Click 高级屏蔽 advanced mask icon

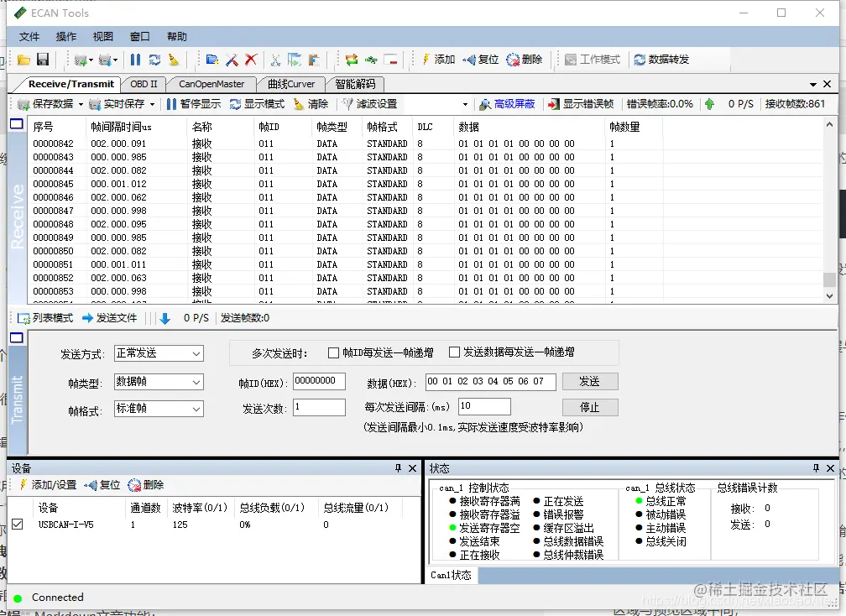[x=507, y=104]
